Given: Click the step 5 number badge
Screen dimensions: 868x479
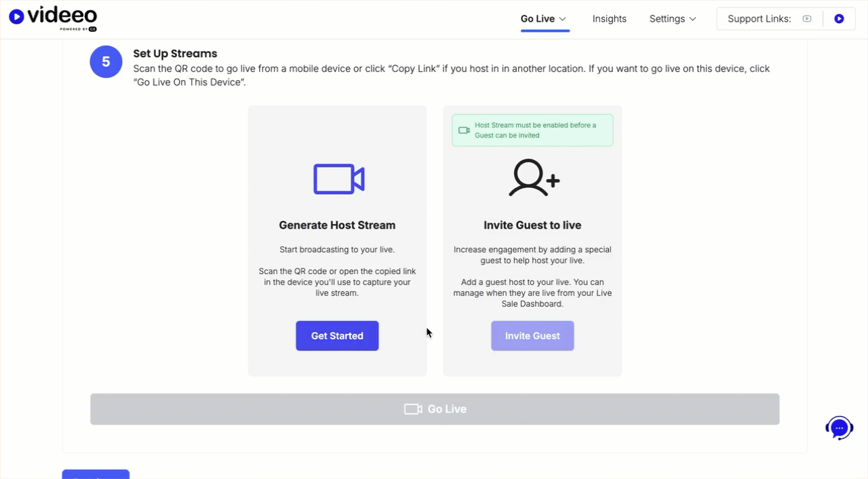Looking at the screenshot, I should (x=106, y=62).
